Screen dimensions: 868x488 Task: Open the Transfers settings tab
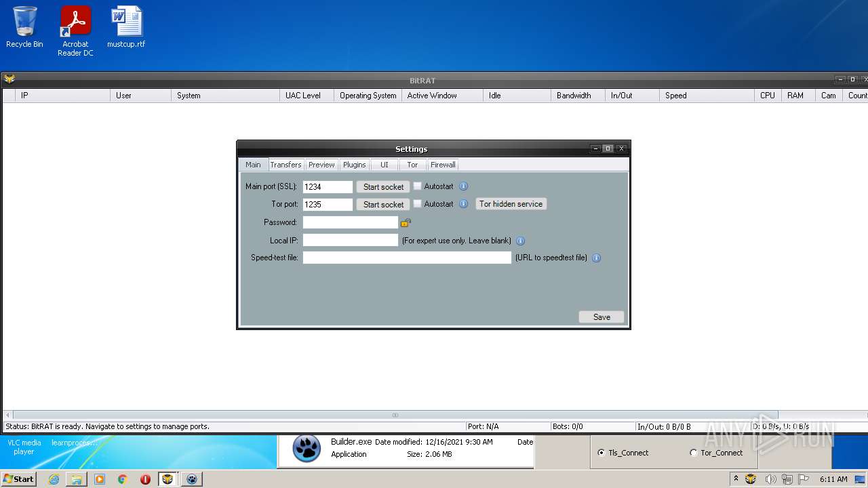[285, 165]
